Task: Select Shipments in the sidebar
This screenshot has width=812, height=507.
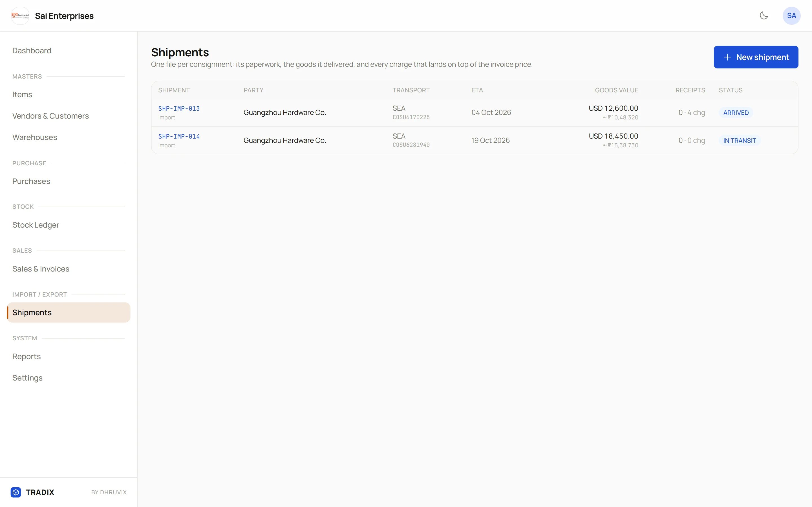Action: 69,313
